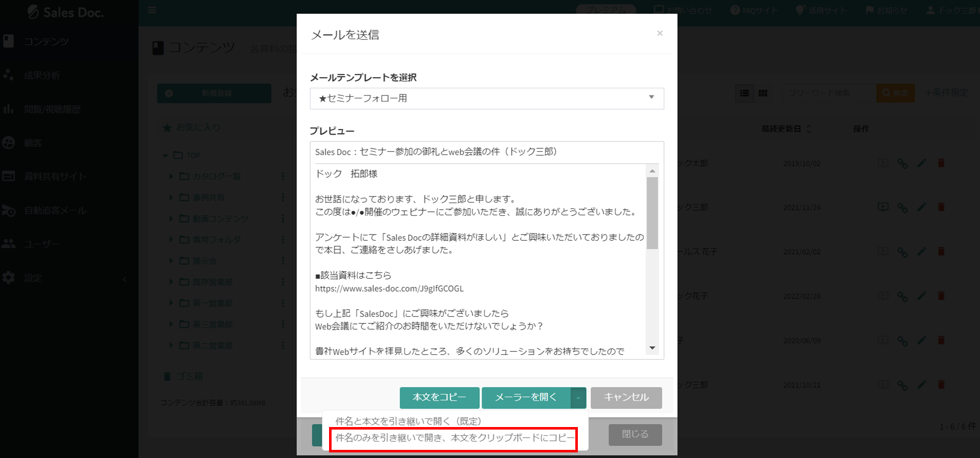This screenshot has height=458, width=980.
Task: Click the pencil edit icon on the 2021/02/02 row
Action: (x=922, y=251)
